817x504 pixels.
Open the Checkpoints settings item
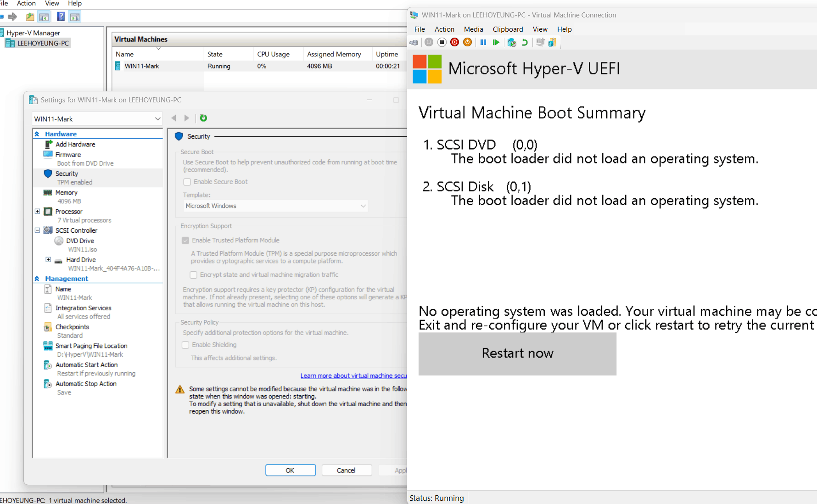click(x=72, y=327)
